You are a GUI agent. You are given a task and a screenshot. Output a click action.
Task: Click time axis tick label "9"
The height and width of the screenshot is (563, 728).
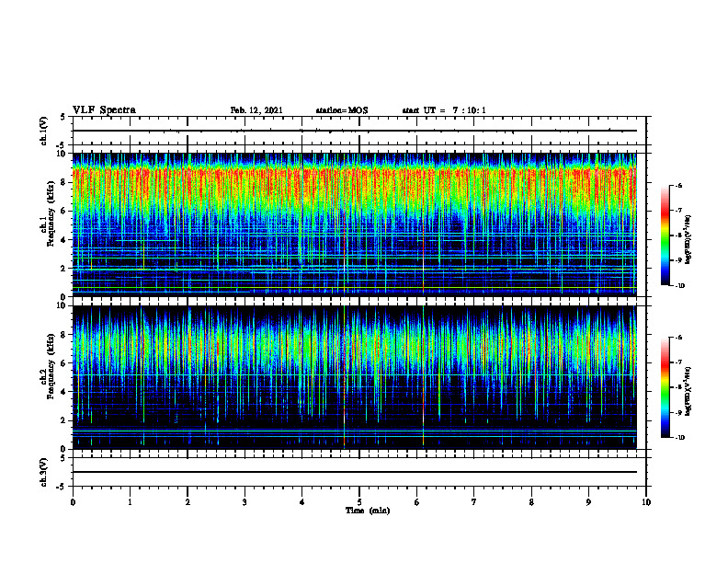tap(588, 502)
